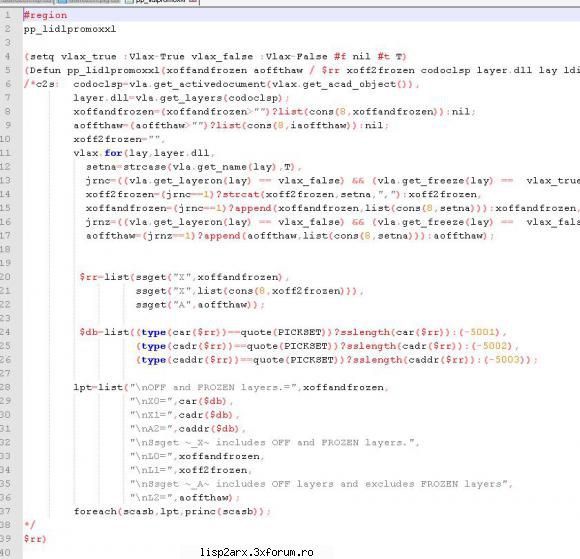Click "\nX0=",car($db) line

[182, 401]
